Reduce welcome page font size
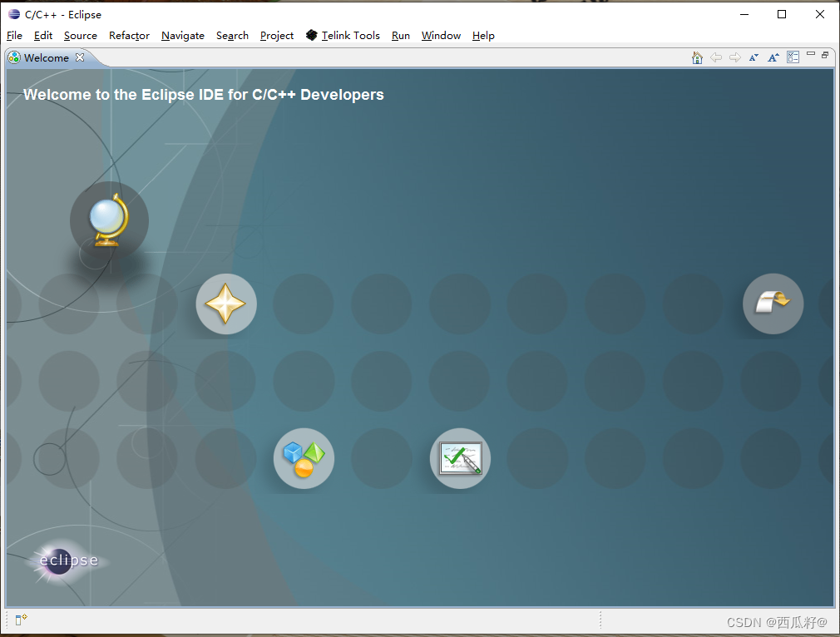 [754, 57]
